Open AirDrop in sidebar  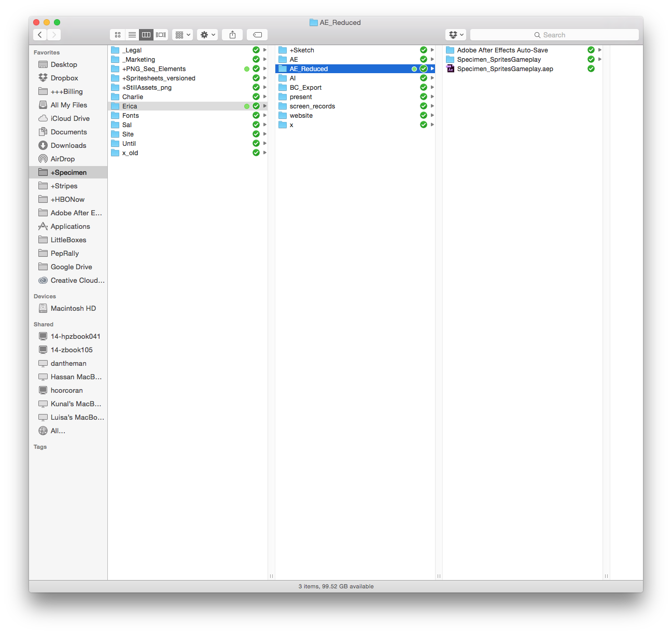click(x=68, y=159)
